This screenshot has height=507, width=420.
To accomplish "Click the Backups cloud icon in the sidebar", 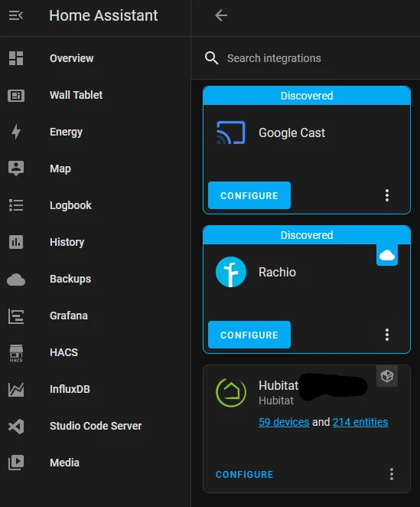I will coord(16,280).
